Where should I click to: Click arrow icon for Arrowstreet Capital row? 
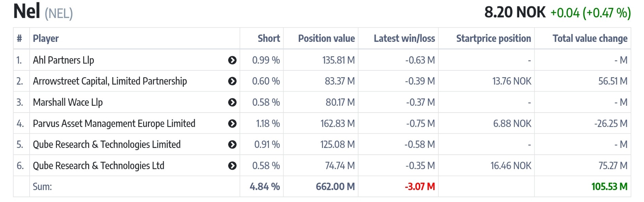click(x=232, y=81)
